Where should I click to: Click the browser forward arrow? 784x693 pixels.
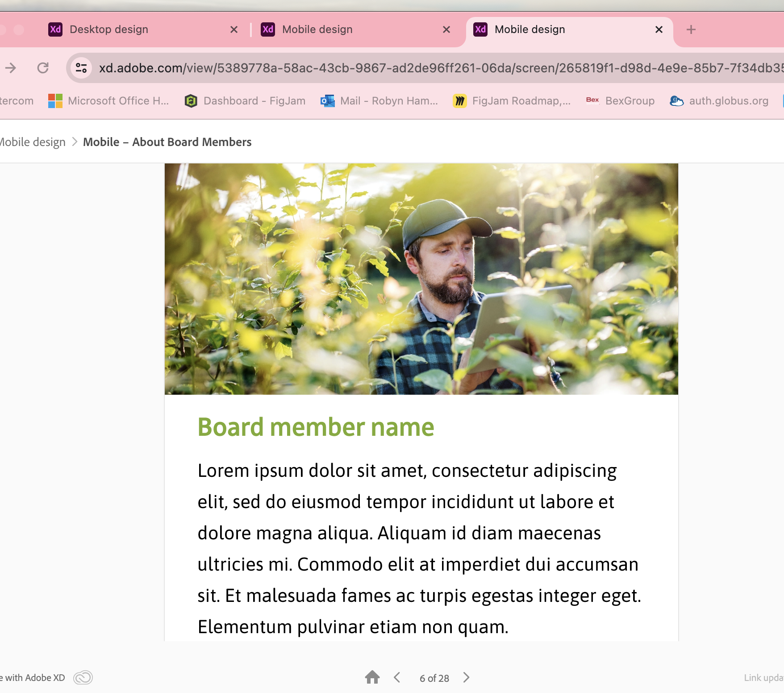coord(11,68)
